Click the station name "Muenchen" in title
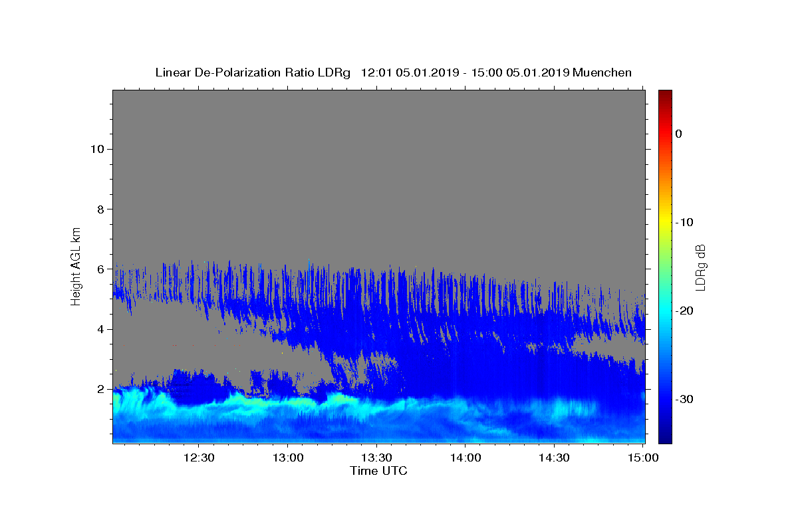The image size is (798, 532). [x=602, y=72]
